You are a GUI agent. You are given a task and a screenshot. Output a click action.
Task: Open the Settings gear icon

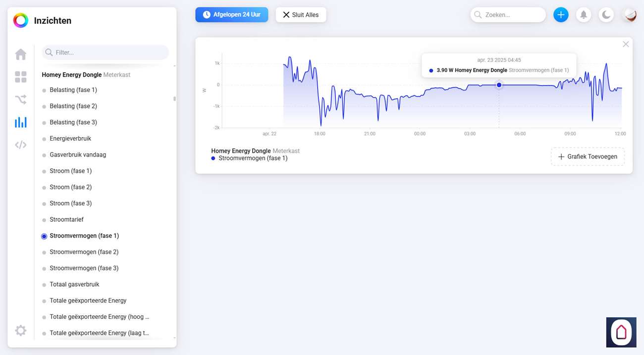coord(21,330)
